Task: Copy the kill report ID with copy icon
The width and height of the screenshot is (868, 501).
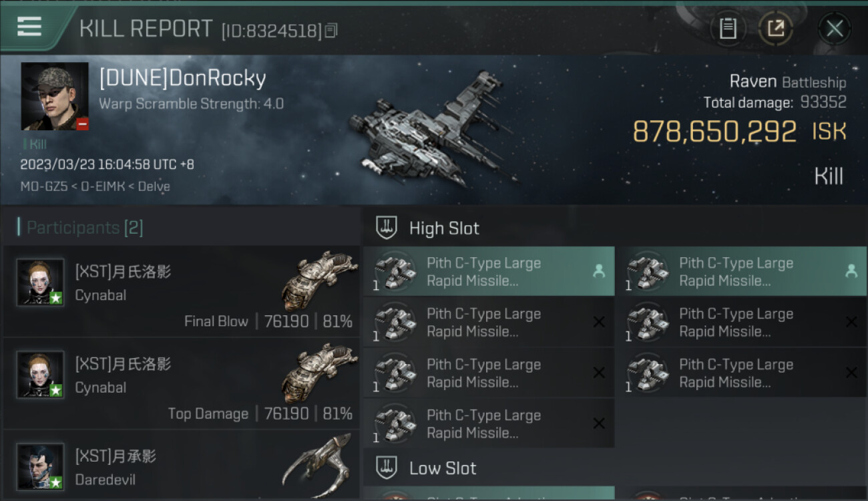Action: click(332, 30)
